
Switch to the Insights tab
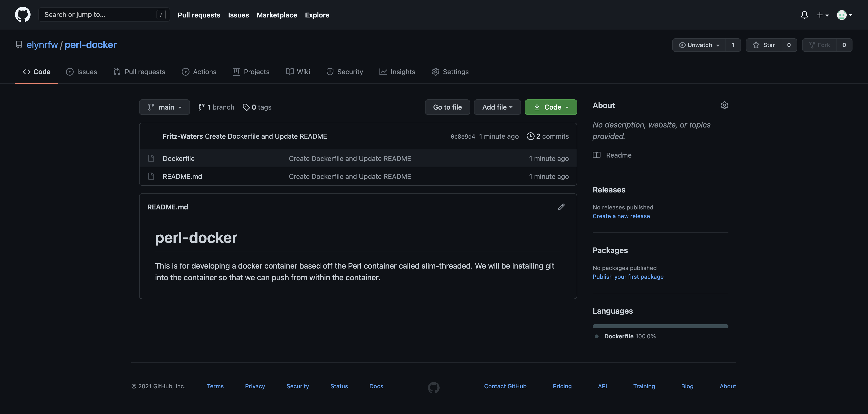click(397, 72)
